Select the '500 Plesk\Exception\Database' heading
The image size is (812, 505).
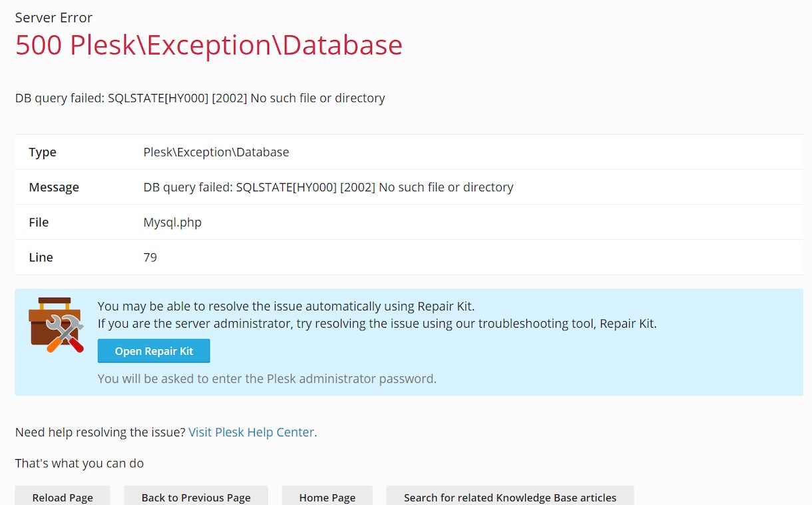209,45
